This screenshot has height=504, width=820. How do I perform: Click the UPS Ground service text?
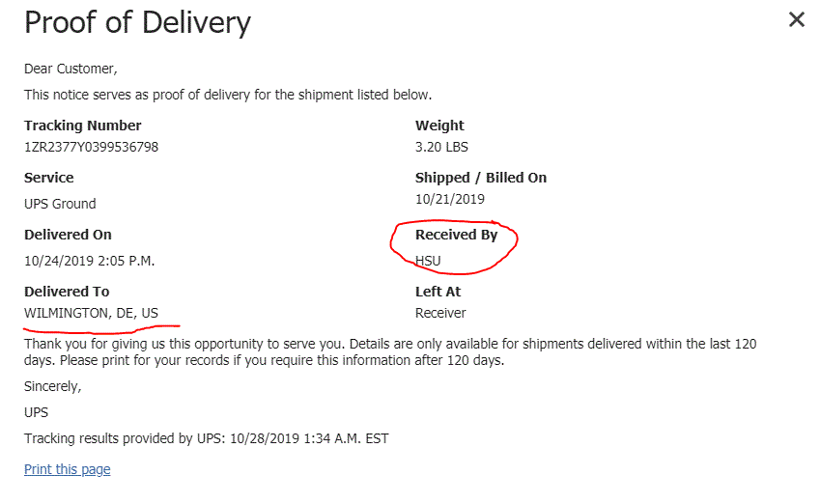[60, 204]
